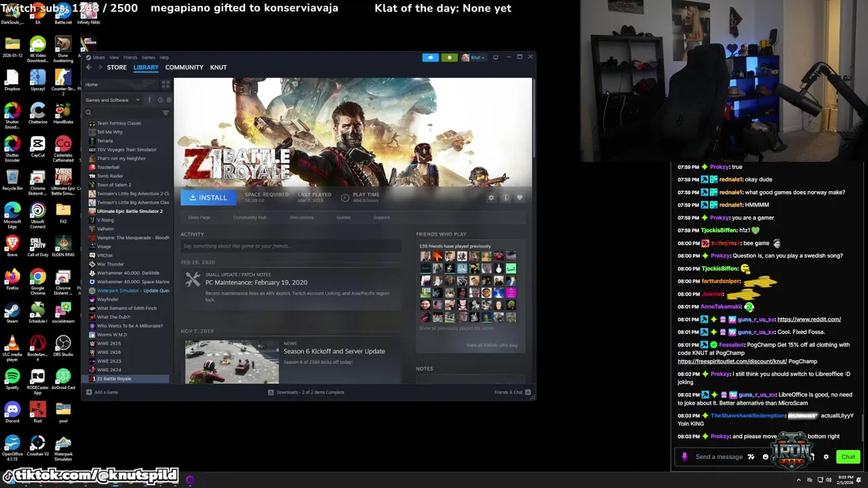This screenshot has height=488, width=868.
Task: Open the game Manage gear icon
Action: pos(491,197)
